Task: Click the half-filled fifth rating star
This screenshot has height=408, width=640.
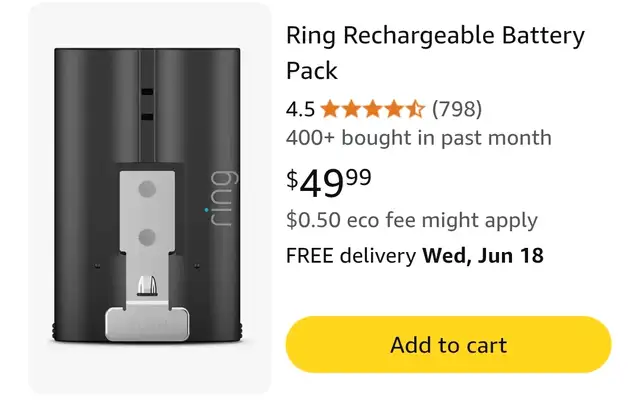Action: click(x=415, y=109)
